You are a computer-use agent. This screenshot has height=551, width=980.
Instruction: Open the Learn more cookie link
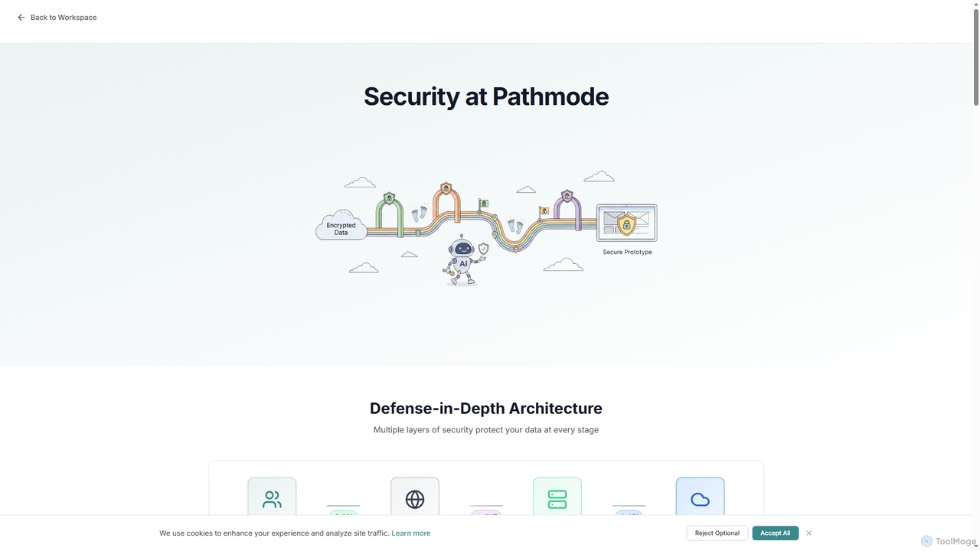(411, 533)
